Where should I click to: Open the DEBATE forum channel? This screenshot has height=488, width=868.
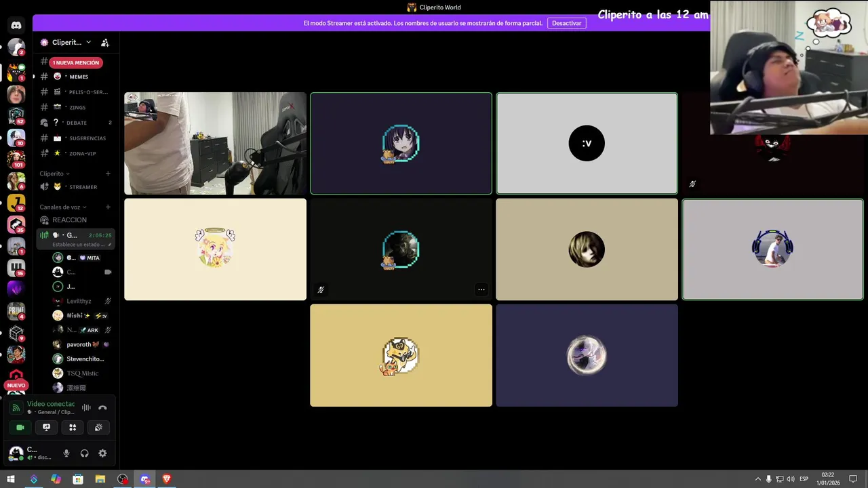76,123
